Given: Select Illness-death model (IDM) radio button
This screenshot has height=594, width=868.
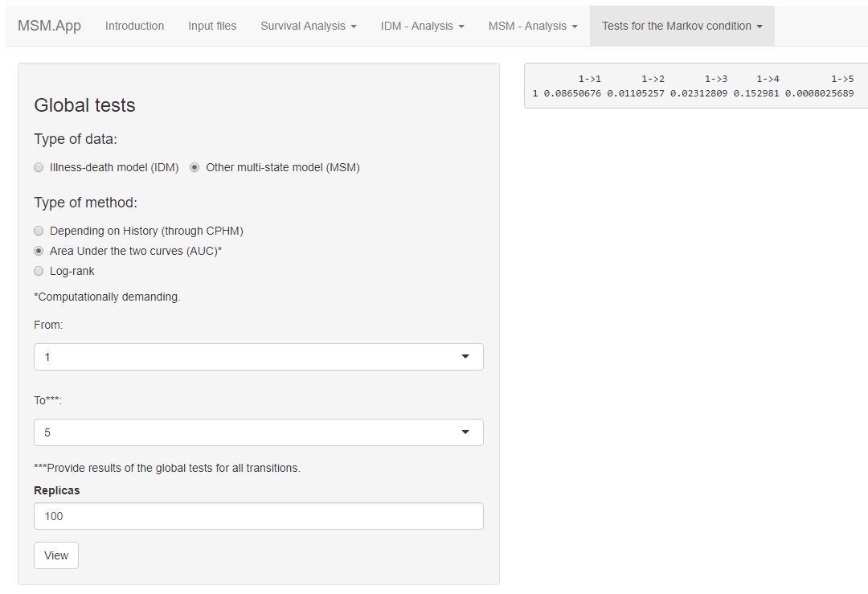Looking at the screenshot, I should coord(39,167).
